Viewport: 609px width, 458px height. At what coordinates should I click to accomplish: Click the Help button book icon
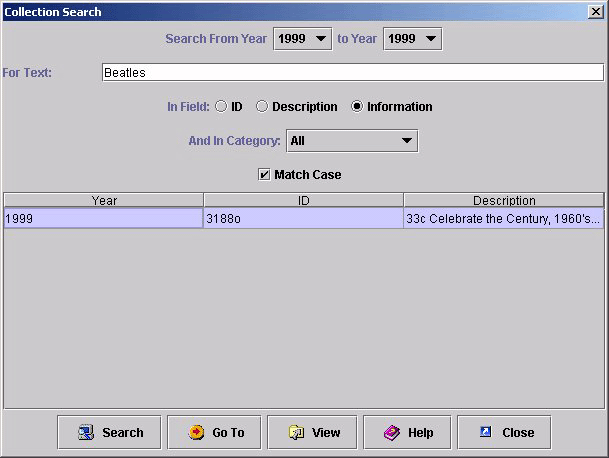[392, 433]
